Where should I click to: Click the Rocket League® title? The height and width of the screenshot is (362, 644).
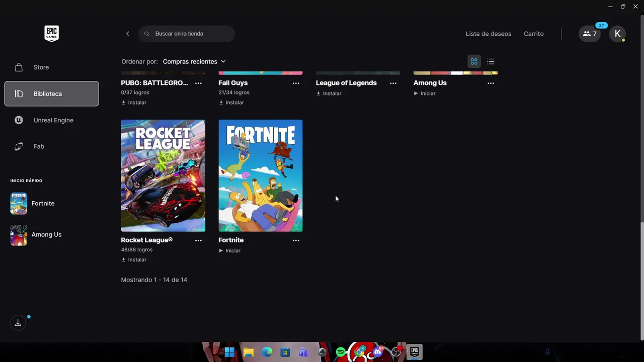[147, 240]
